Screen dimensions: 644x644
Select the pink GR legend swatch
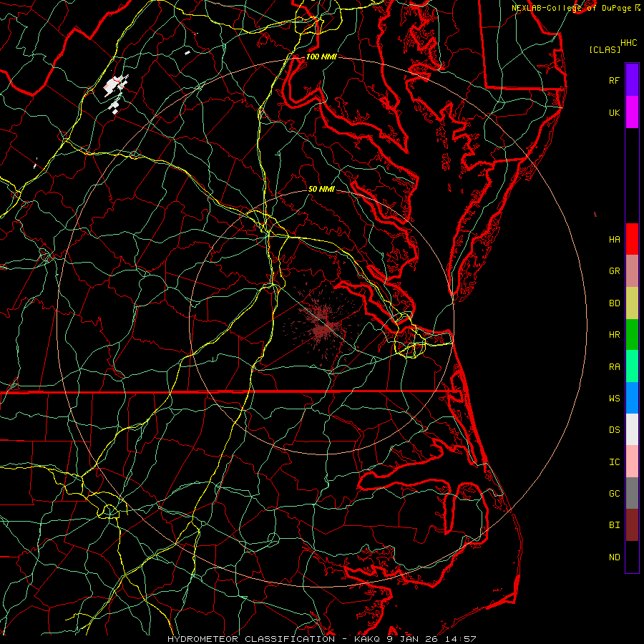632,271
